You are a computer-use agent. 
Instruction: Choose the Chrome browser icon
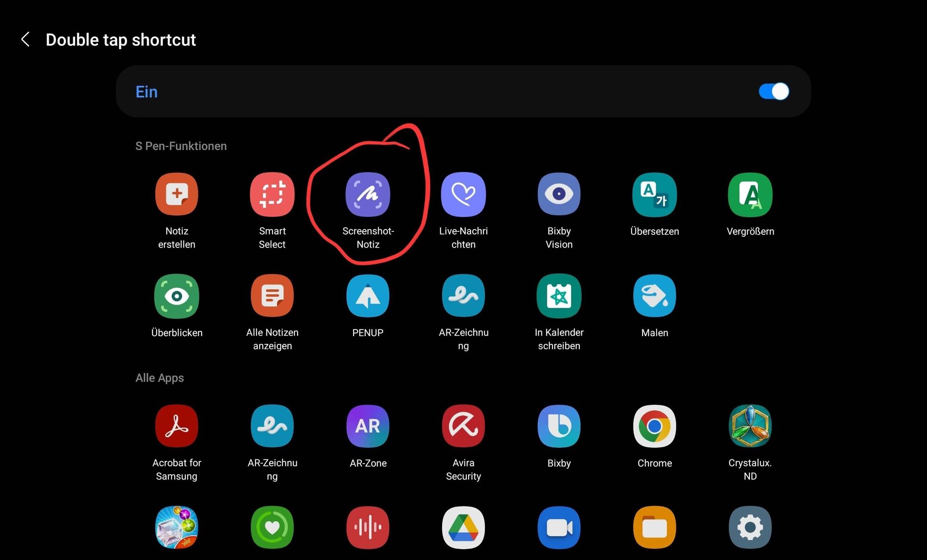(x=654, y=426)
